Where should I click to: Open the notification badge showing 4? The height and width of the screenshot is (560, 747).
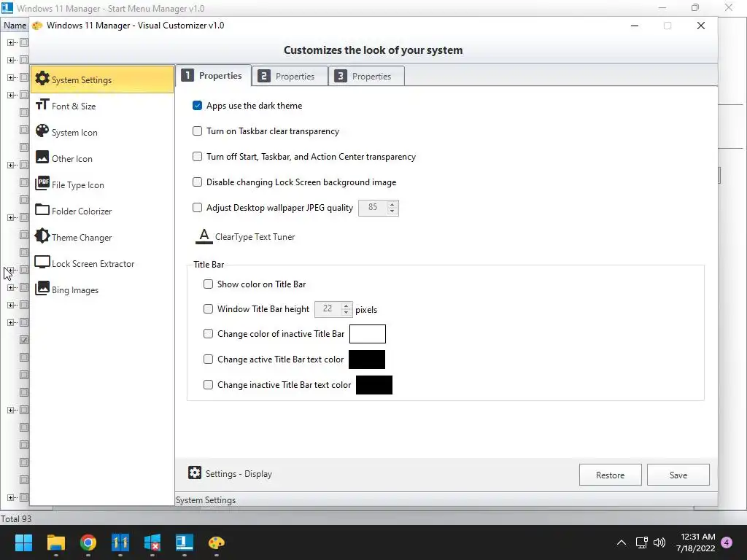tap(727, 542)
